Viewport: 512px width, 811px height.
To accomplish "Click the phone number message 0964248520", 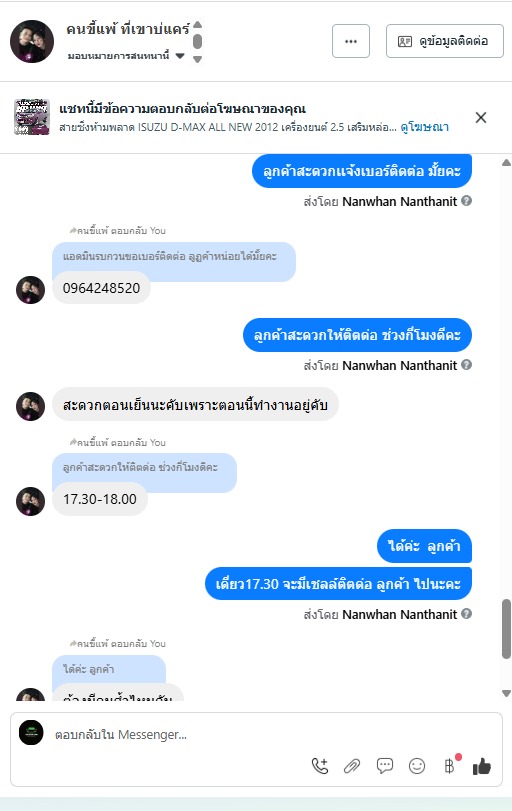I will tap(101, 288).
